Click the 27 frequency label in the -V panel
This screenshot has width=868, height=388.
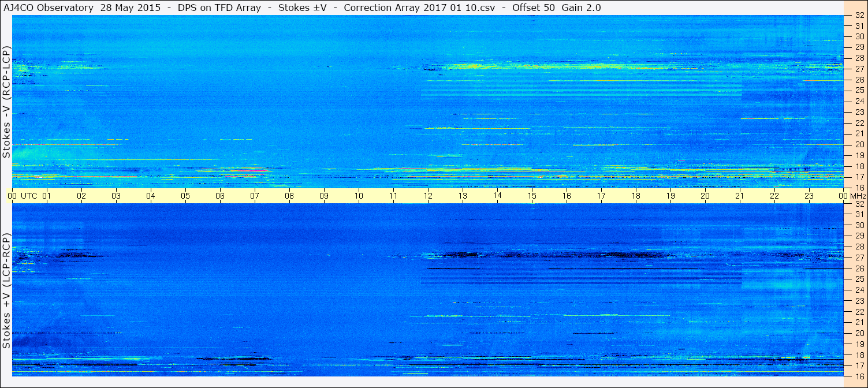pos(859,69)
